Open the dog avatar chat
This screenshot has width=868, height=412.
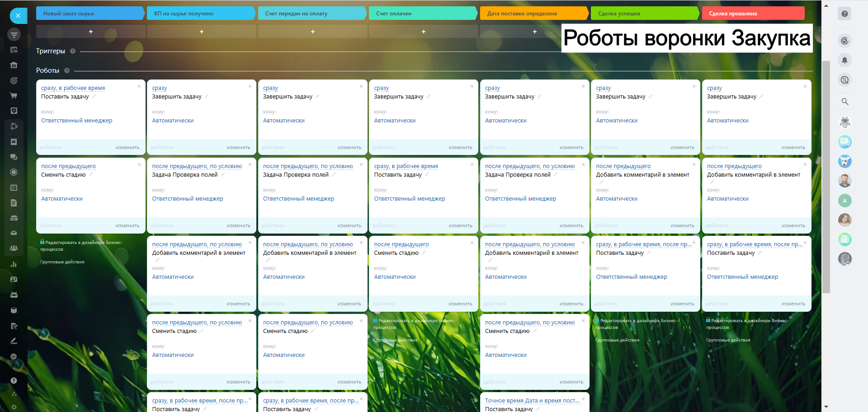point(844,161)
